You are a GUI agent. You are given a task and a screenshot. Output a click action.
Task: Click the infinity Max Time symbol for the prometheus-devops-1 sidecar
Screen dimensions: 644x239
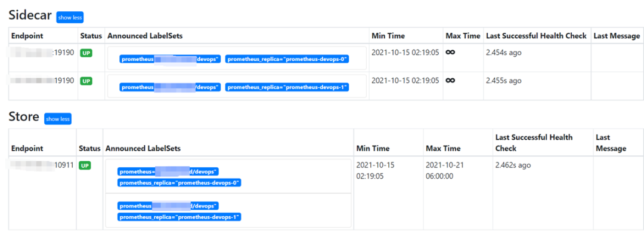coord(451,80)
